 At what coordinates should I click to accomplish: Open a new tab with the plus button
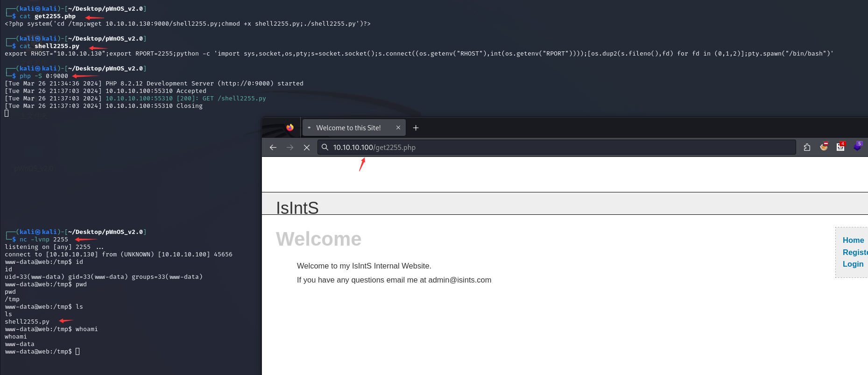pyautogui.click(x=416, y=127)
